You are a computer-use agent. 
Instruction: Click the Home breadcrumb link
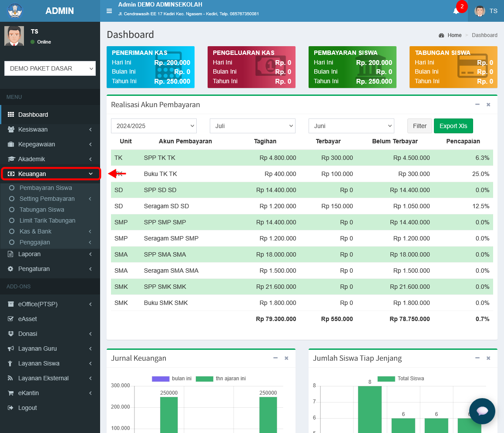[x=454, y=35]
